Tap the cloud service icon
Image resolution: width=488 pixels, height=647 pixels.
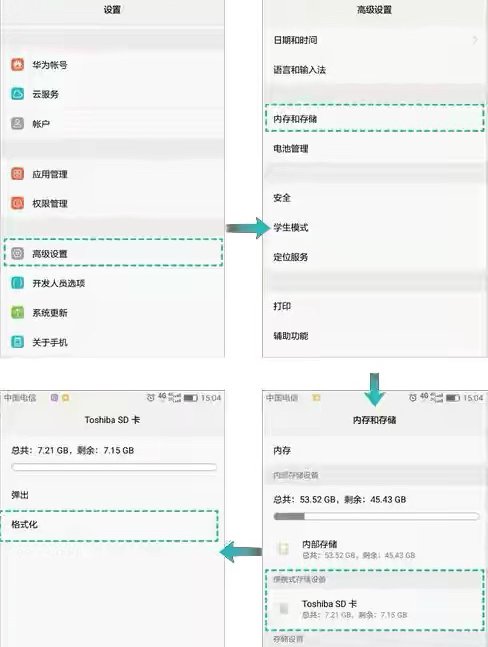click(17, 94)
